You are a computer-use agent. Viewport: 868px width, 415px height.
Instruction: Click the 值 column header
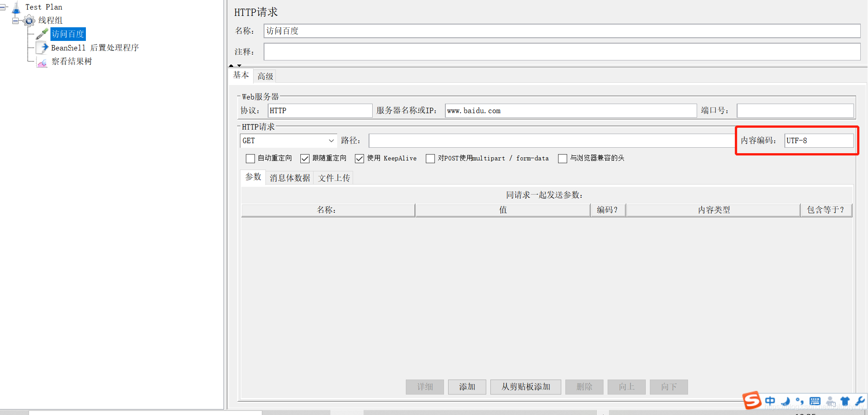tap(503, 210)
